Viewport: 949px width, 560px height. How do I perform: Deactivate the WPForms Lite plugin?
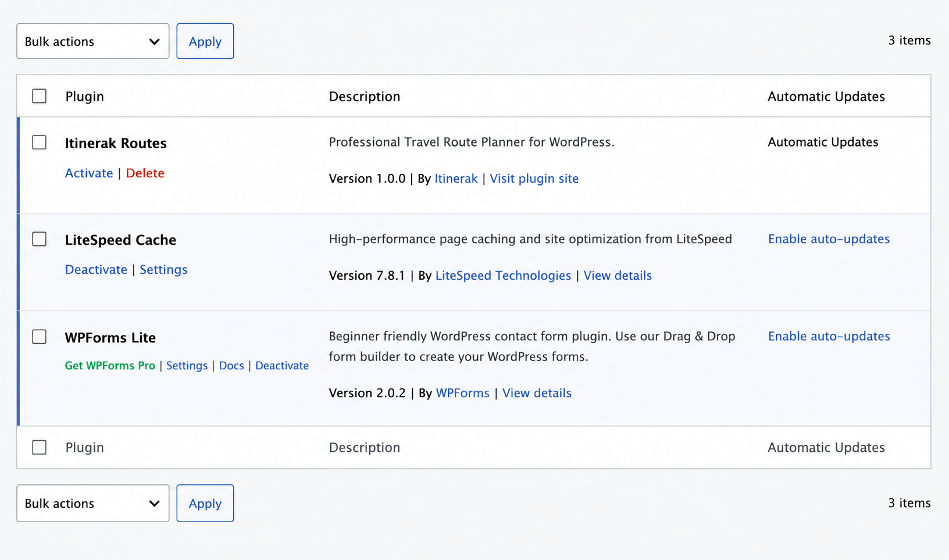coord(282,366)
